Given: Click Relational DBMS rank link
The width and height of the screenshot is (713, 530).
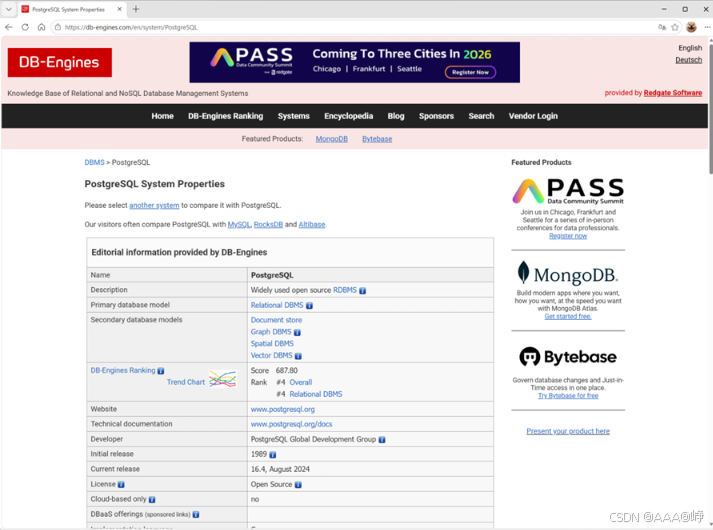Looking at the screenshot, I should pyautogui.click(x=316, y=394).
